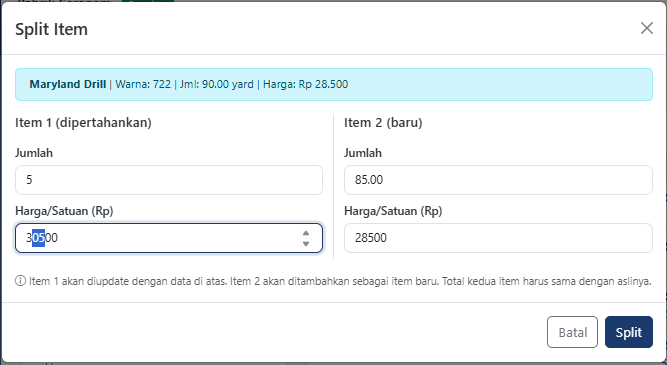
Task: Focus the Item 1 Harga/Satuan price field
Action: pos(169,238)
